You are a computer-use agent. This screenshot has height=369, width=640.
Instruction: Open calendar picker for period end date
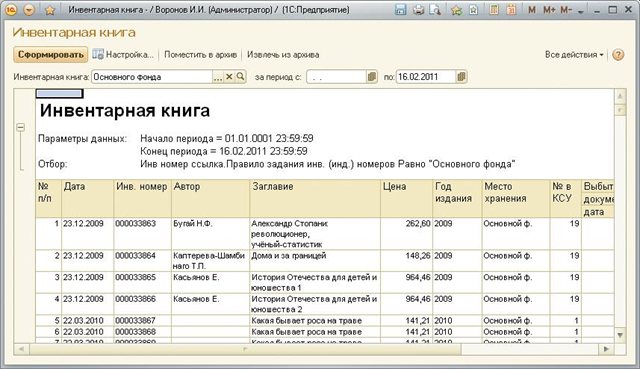click(x=461, y=77)
